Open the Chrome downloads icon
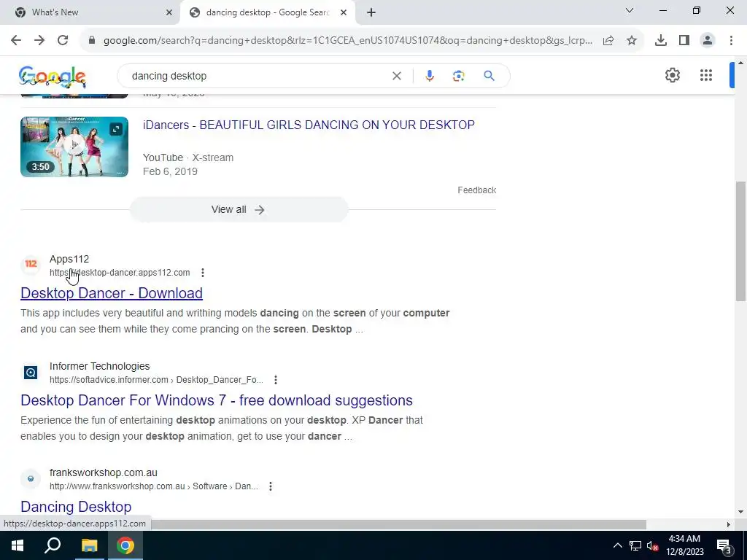The height and width of the screenshot is (560, 747). tap(661, 41)
